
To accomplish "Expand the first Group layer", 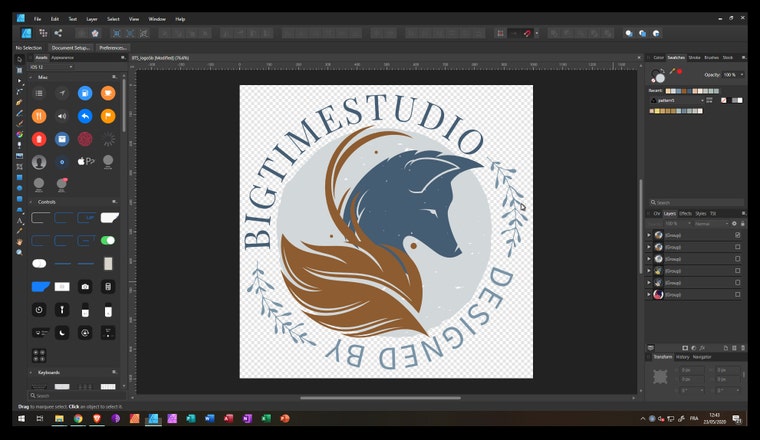I will (649, 235).
